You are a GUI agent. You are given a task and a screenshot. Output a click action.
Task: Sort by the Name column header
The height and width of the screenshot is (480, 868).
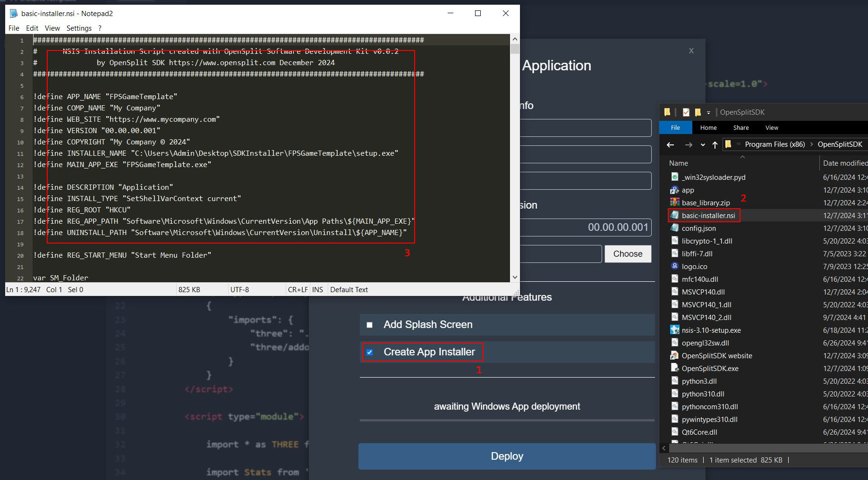pos(679,163)
